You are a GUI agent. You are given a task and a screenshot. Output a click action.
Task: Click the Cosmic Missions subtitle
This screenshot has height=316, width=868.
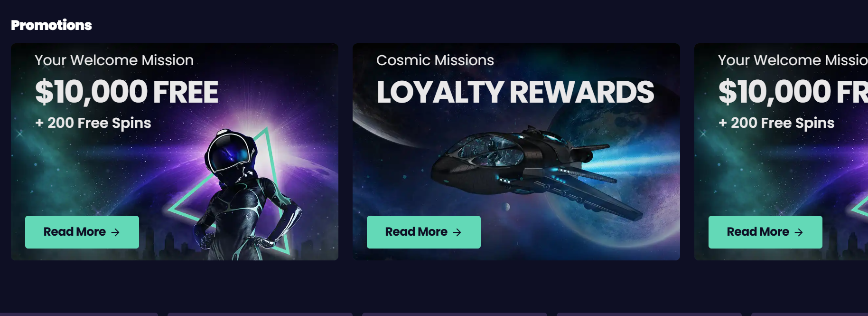click(x=435, y=60)
